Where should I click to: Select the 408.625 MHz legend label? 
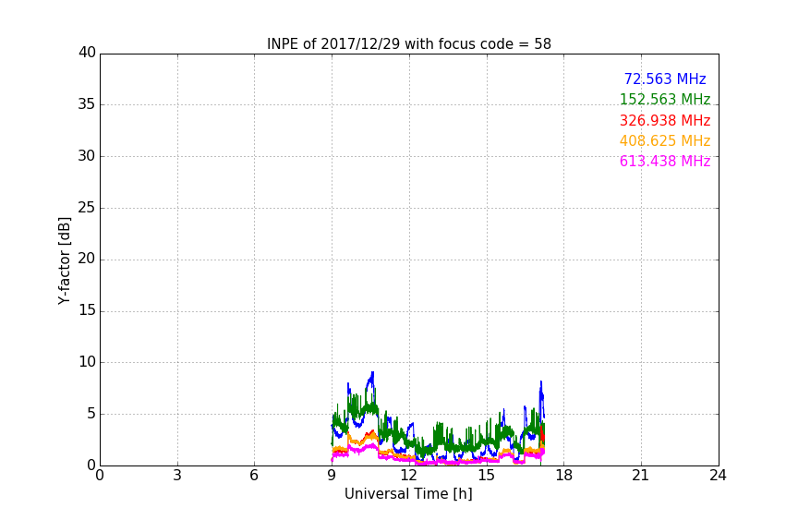[665, 140]
